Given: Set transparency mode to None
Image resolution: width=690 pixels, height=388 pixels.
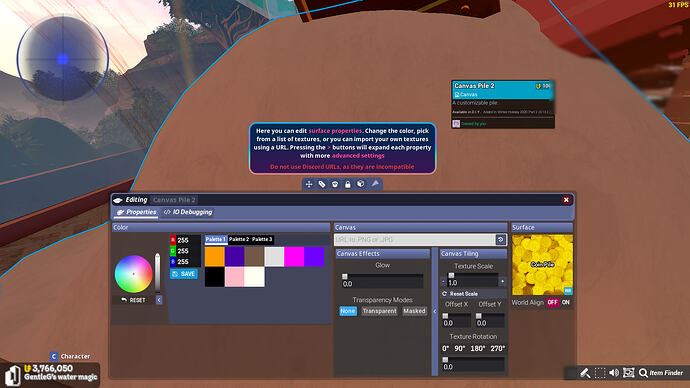Looking at the screenshot, I should click(348, 311).
